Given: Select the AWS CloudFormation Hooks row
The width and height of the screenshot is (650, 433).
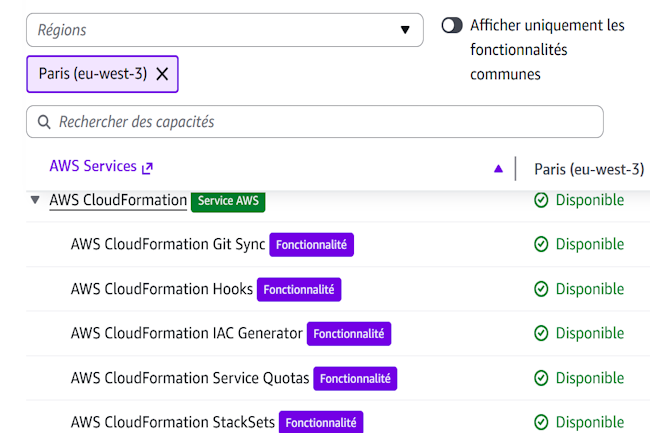Looking at the screenshot, I should pos(161,289).
